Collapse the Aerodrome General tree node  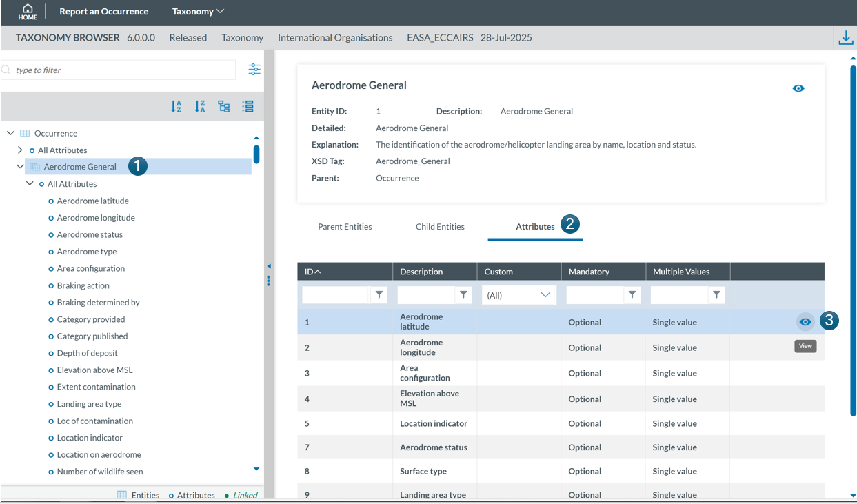pos(20,167)
